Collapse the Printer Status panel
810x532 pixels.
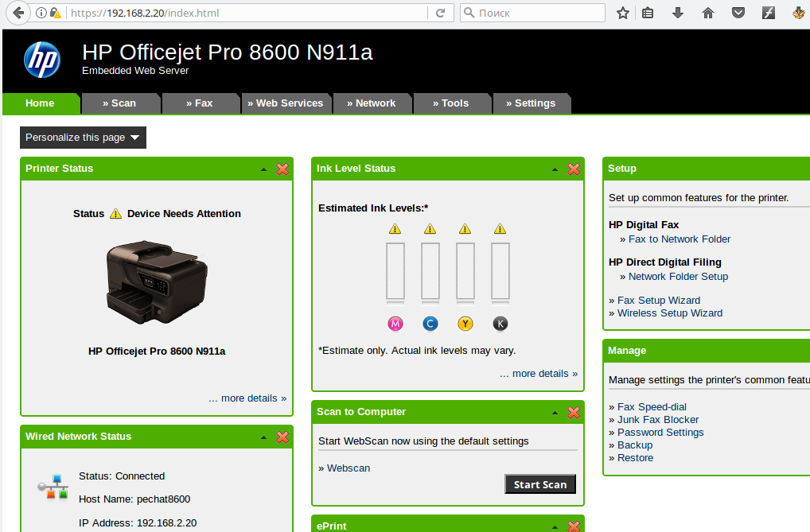pos(264,169)
